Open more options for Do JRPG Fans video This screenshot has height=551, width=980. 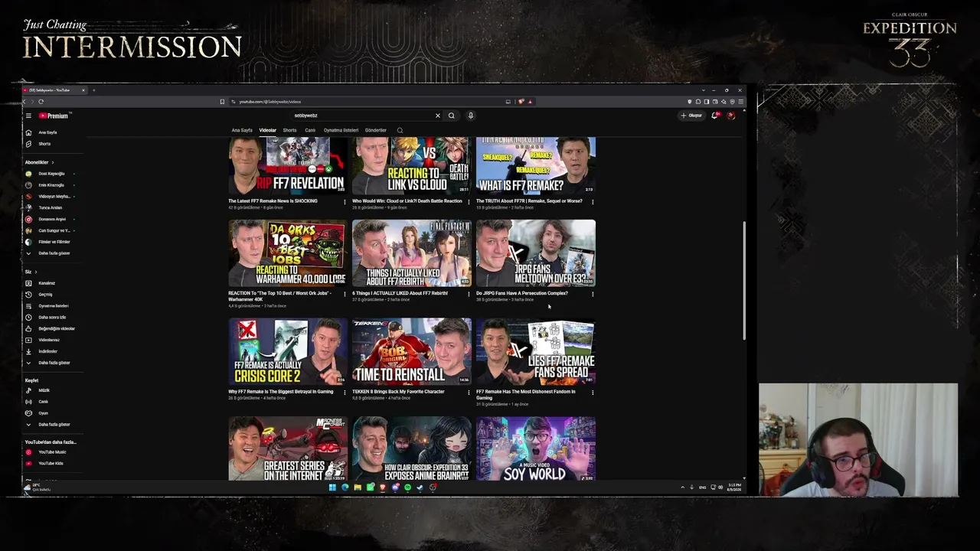point(593,294)
